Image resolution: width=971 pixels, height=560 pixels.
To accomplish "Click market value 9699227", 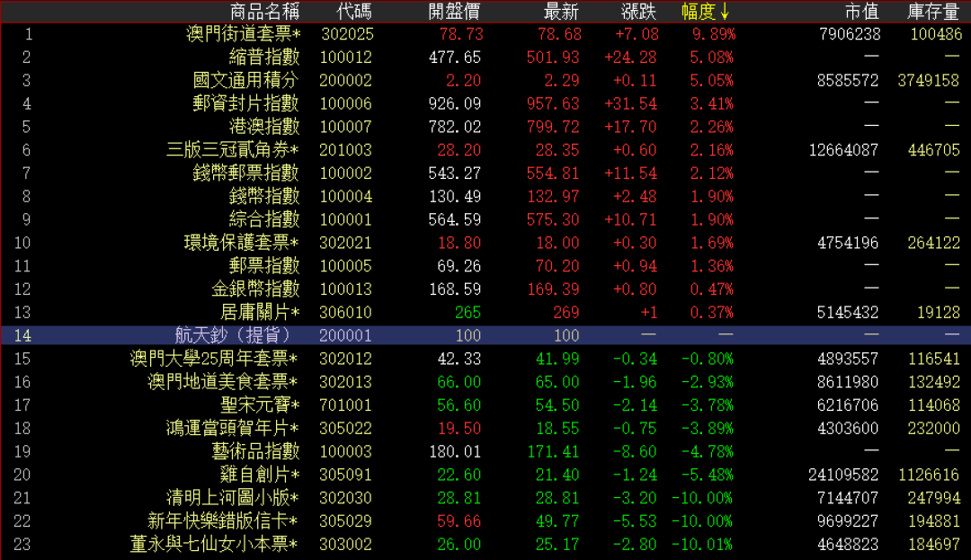I will click(x=848, y=521).
